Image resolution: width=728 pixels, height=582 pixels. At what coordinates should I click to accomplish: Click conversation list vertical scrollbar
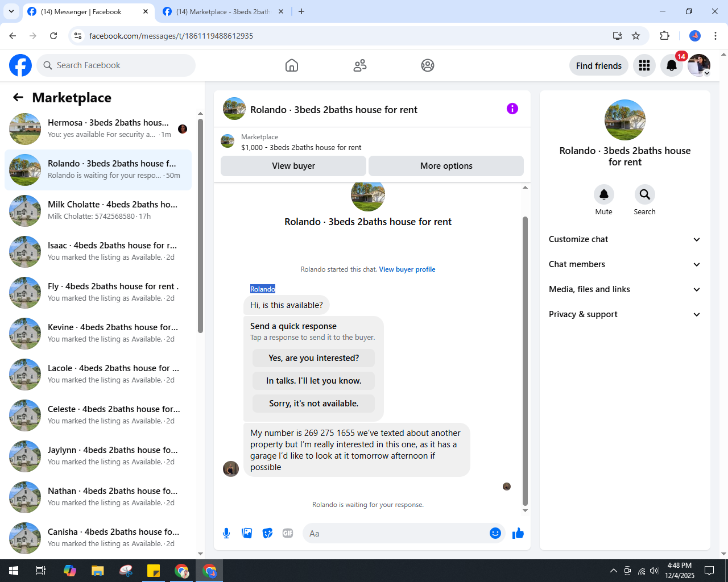(x=200, y=226)
